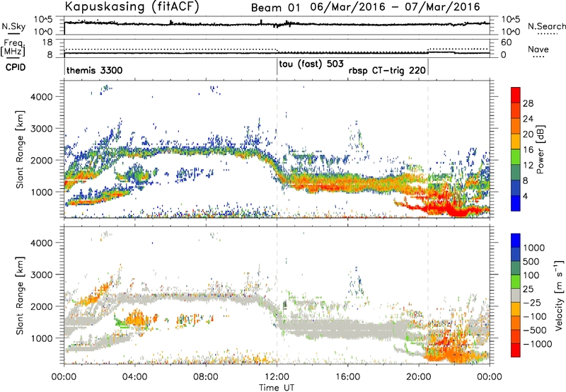Click the 'Power [dB]' colorbar title

click(541, 149)
